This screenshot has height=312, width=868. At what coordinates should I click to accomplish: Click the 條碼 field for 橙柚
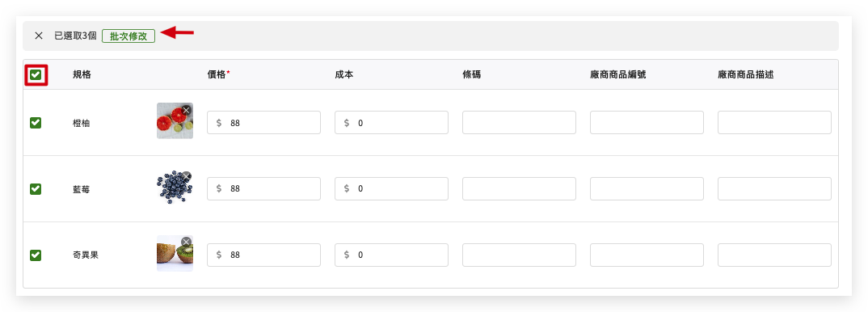click(519, 123)
